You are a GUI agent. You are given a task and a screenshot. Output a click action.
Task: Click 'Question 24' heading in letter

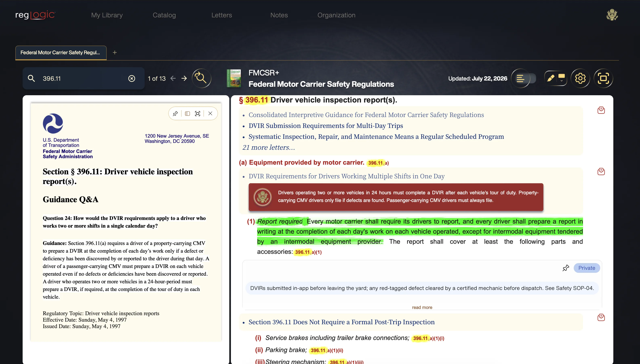[x=124, y=222]
